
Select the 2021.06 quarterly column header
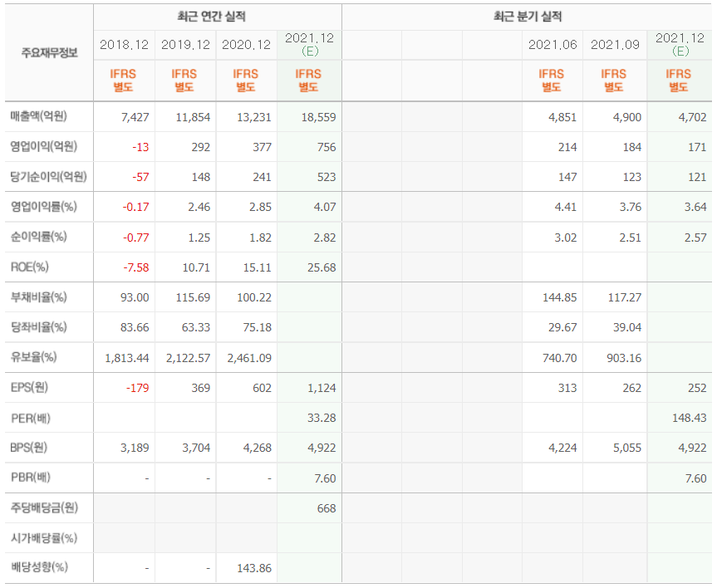click(552, 45)
